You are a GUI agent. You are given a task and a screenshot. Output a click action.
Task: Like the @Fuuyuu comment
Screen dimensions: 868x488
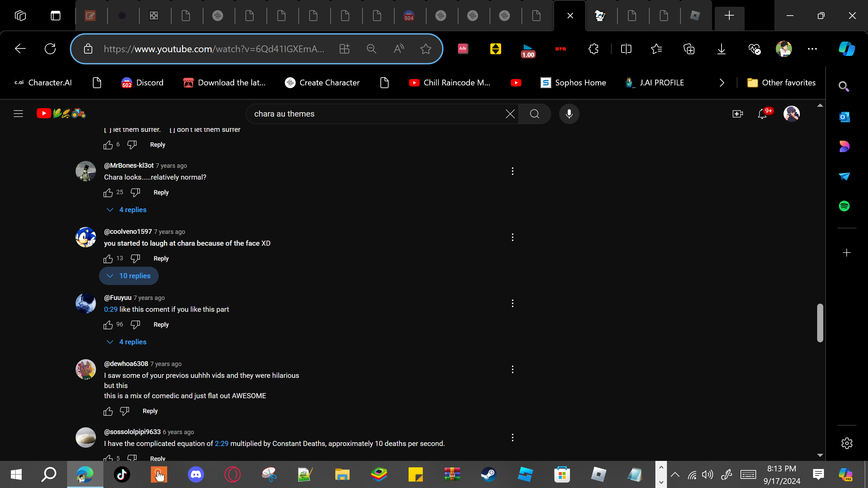[x=108, y=325]
